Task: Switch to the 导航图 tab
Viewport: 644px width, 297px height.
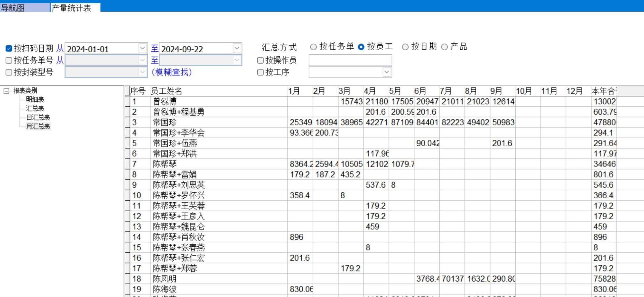Action: 13,8
